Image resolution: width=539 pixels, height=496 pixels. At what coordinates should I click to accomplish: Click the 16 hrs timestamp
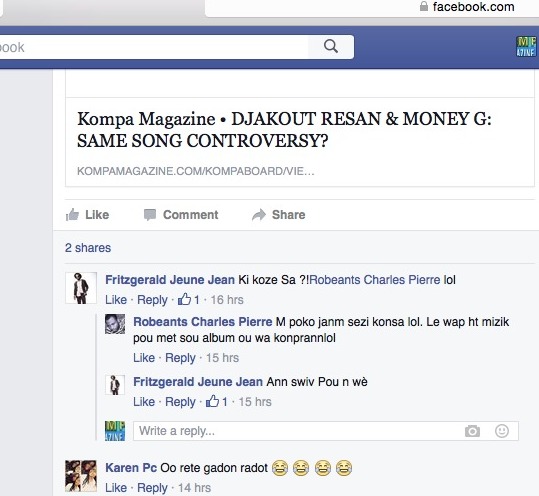coord(227,300)
